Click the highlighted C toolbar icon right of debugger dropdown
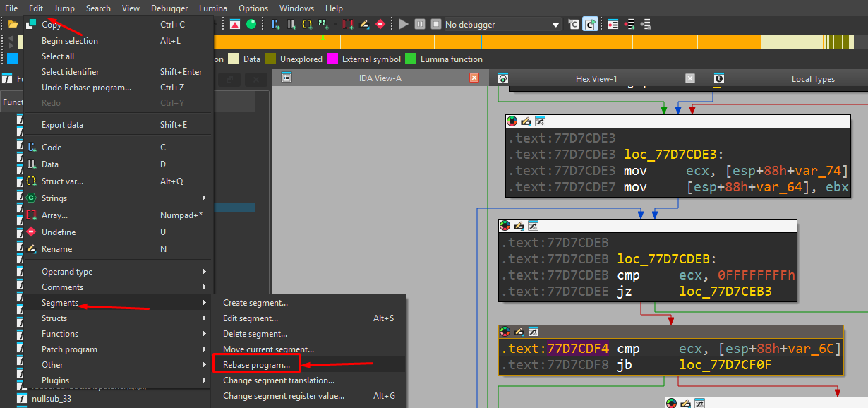 [x=589, y=24]
